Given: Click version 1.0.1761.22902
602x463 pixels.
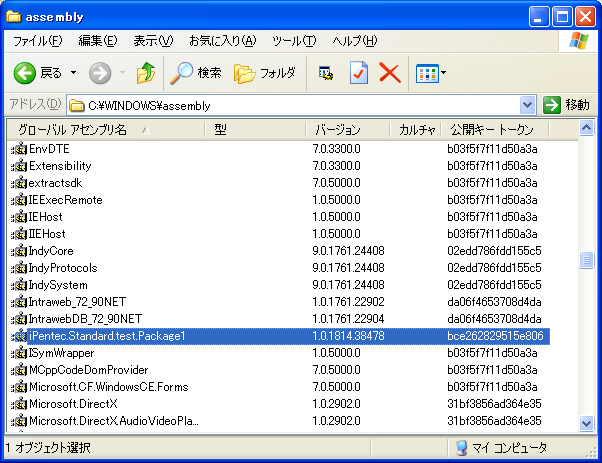Looking at the screenshot, I should tap(348, 302).
